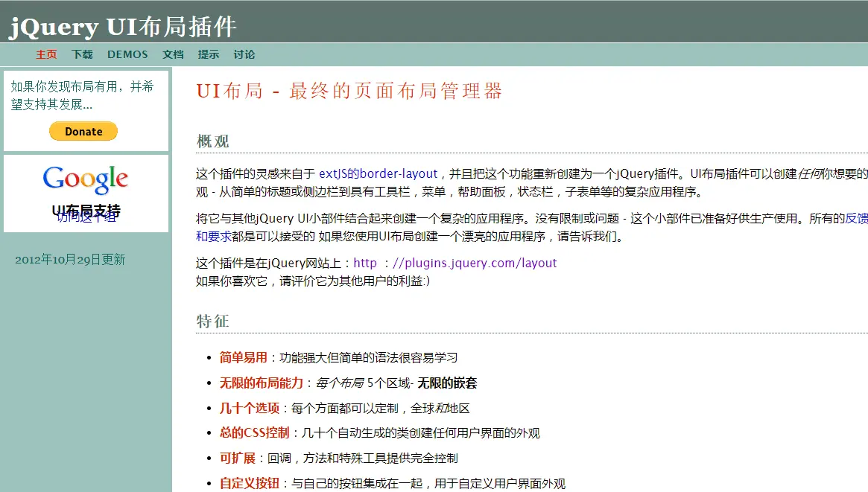Open the 反馈 feedback link

tap(856, 218)
